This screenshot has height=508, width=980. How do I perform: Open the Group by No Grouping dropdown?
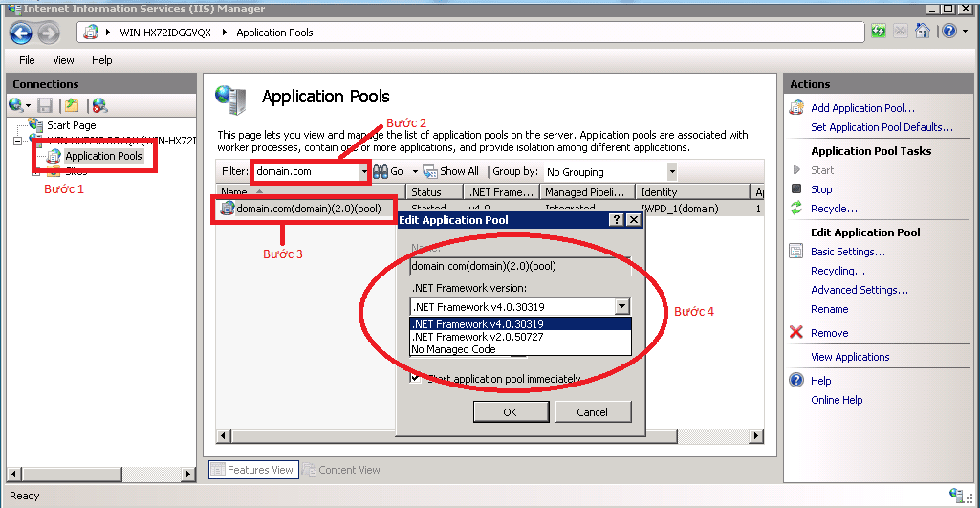[x=672, y=172]
